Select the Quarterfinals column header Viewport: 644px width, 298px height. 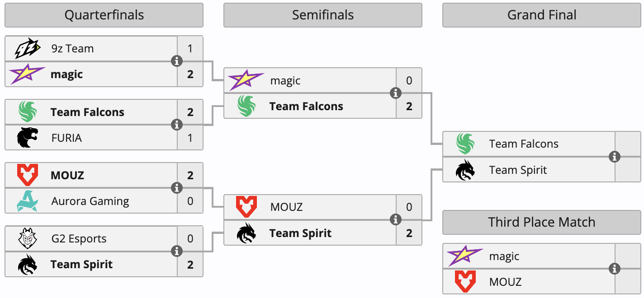click(x=104, y=15)
